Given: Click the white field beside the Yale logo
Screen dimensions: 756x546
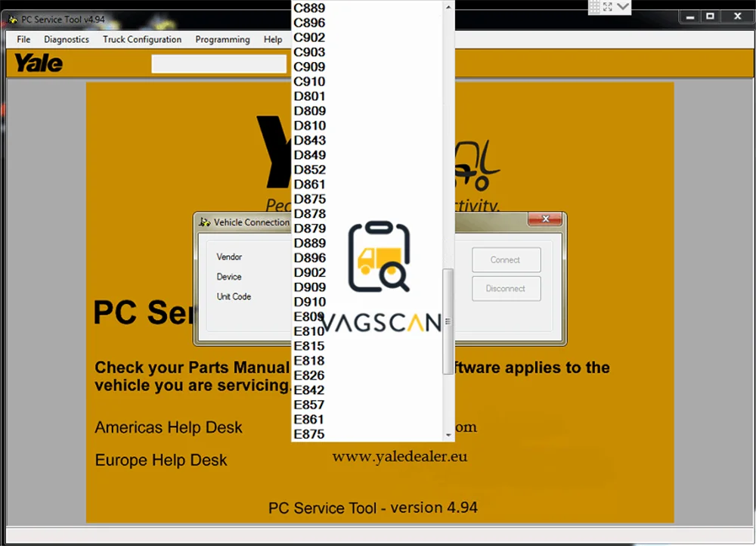Looking at the screenshot, I should coord(219,64).
